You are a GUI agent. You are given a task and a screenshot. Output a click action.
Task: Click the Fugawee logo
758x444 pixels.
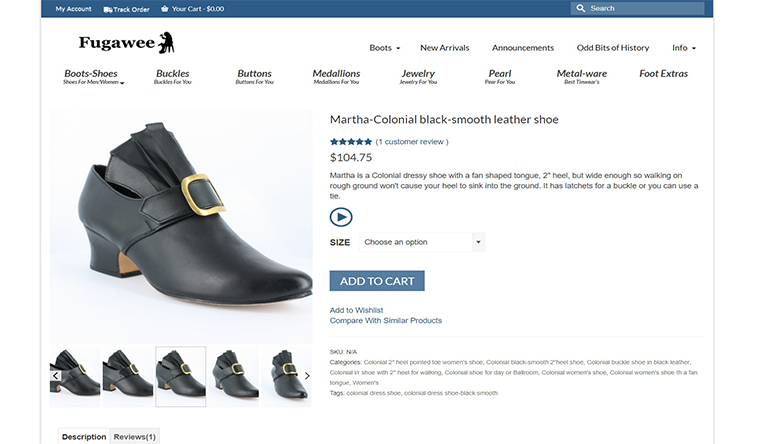pyautogui.click(x=126, y=43)
